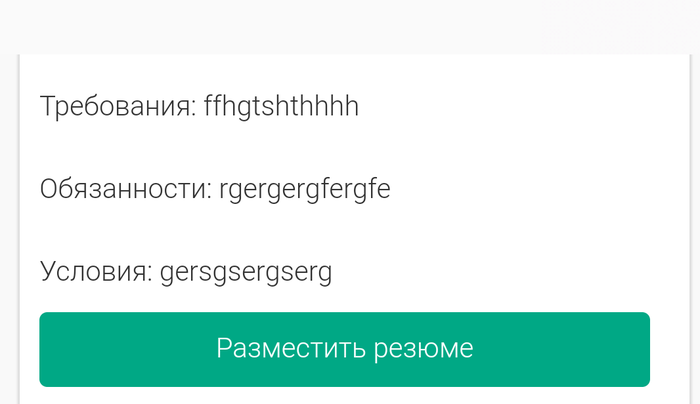The image size is (700, 404).
Task: Click left end of the green button
Action: point(60,349)
